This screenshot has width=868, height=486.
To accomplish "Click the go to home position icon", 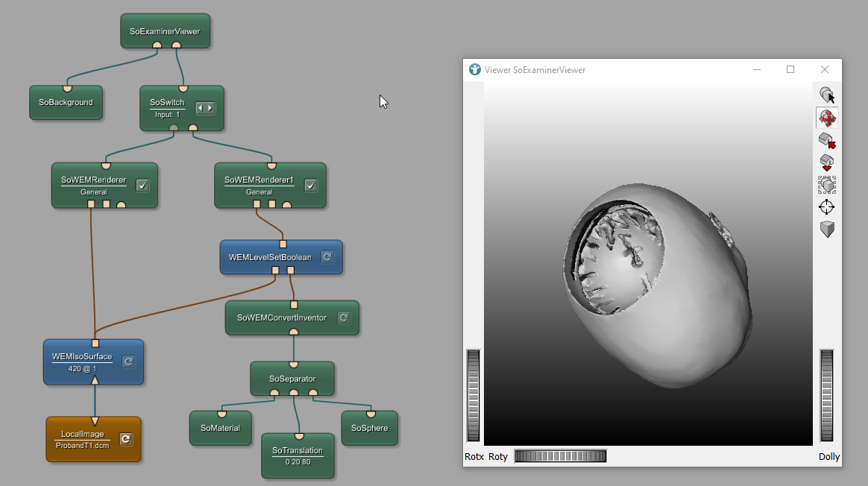I will pos(827,140).
